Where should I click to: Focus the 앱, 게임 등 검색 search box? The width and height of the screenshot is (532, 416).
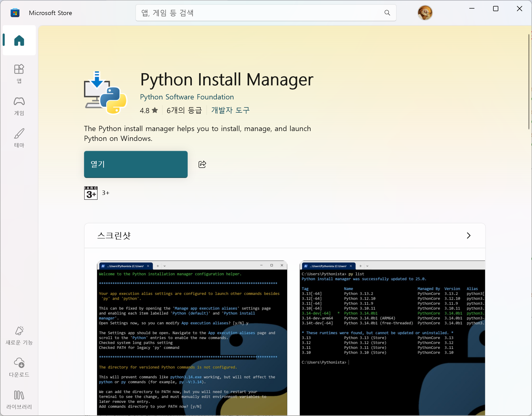[x=266, y=13]
